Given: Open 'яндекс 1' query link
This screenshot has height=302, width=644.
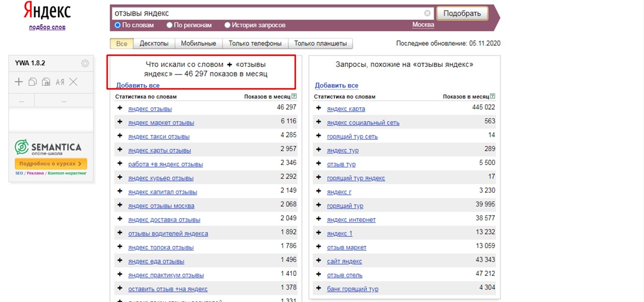Looking at the screenshot, I should pyautogui.click(x=340, y=234).
